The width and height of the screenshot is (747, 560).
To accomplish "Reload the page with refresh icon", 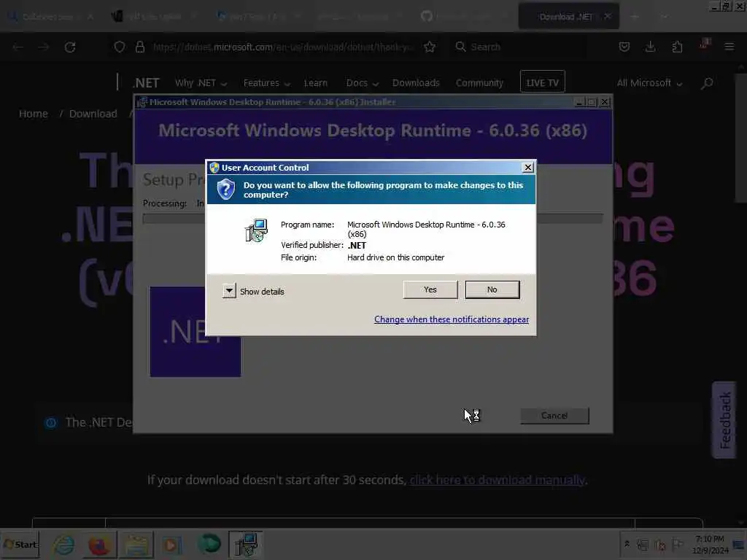I will click(70, 47).
